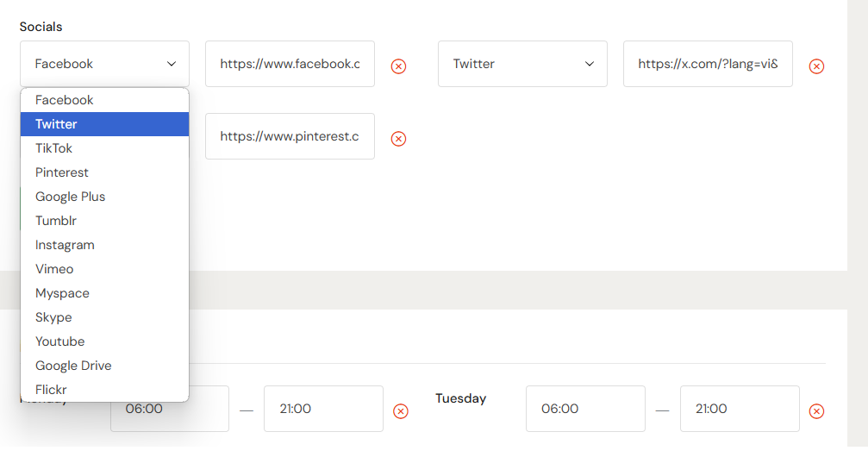Delete the Pinterest social link entry
Image resolution: width=868 pixels, height=457 pixels.
pos(398,139)
